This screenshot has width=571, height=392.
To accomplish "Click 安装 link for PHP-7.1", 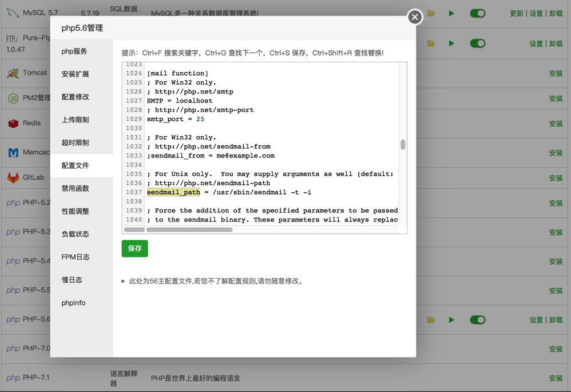I will coord(556,378).
